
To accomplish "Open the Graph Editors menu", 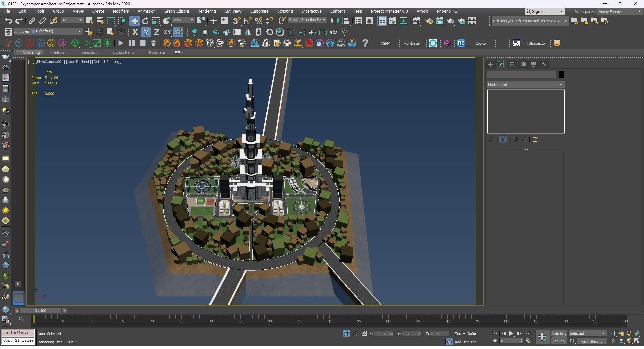I will tap(176, 11).
